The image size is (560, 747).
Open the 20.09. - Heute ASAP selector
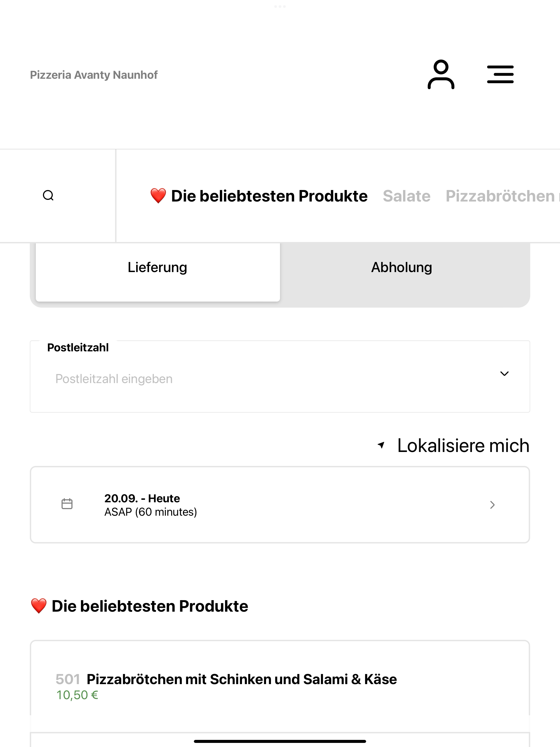click(x=280, y=505)
